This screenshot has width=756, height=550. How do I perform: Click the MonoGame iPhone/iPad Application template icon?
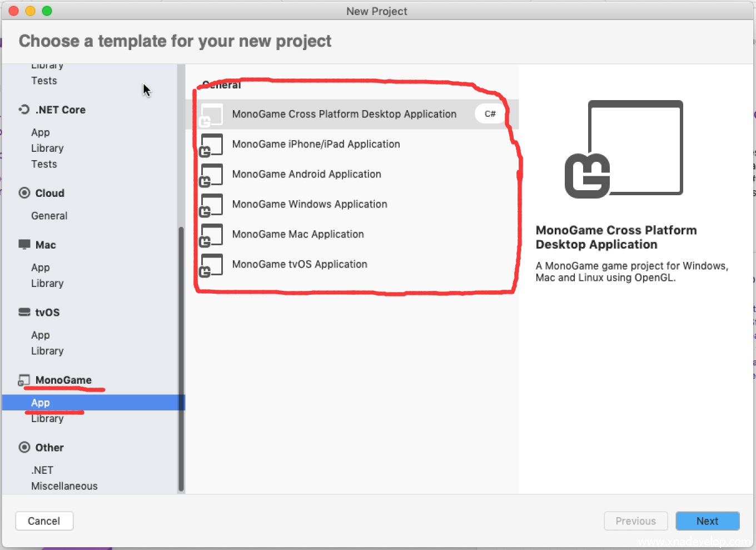pos(211,145)
